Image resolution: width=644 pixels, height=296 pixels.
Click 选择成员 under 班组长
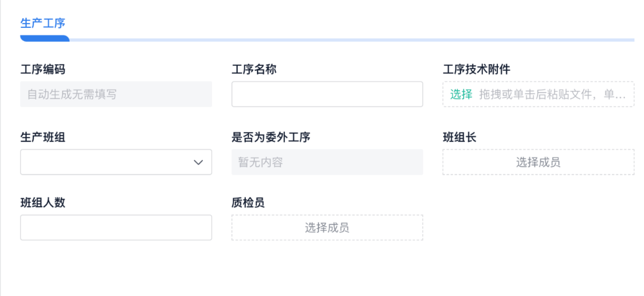(x=538, y=162)
